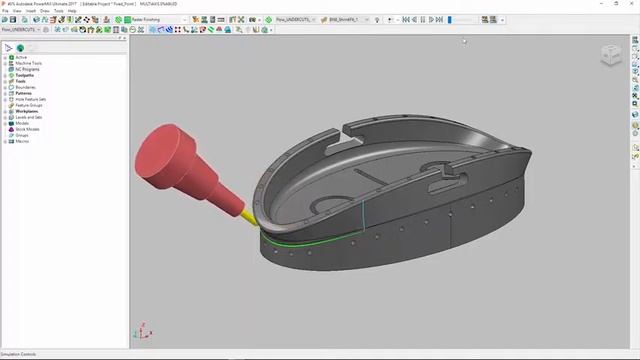Open the View menu
Image resolution: width=640 pixels, height=360 pixels.
17,11
